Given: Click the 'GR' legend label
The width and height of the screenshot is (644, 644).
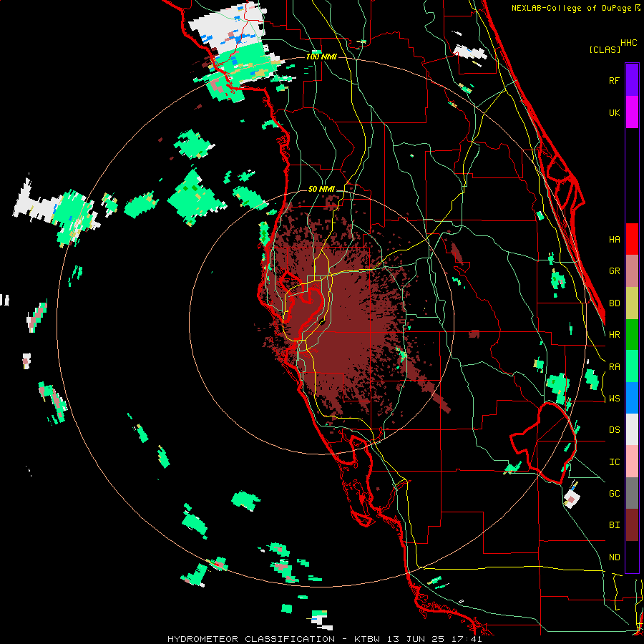Looking at the screenshot, I should click(614, 271).
